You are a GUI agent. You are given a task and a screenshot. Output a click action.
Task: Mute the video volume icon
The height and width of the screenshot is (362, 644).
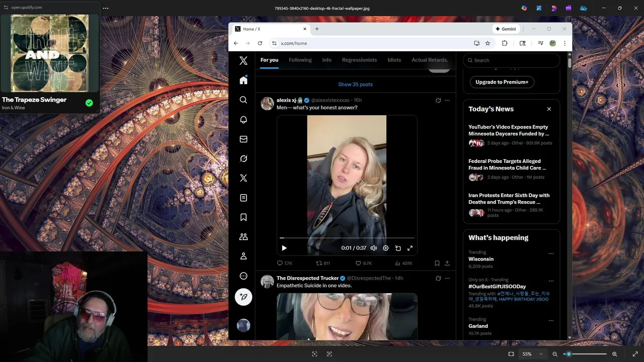click(x=373, y=248)
